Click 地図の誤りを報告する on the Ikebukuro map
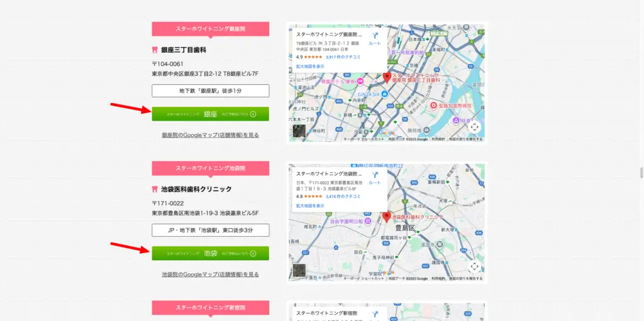Viewport: 644px width, 321px height. [x=466, y=279]
